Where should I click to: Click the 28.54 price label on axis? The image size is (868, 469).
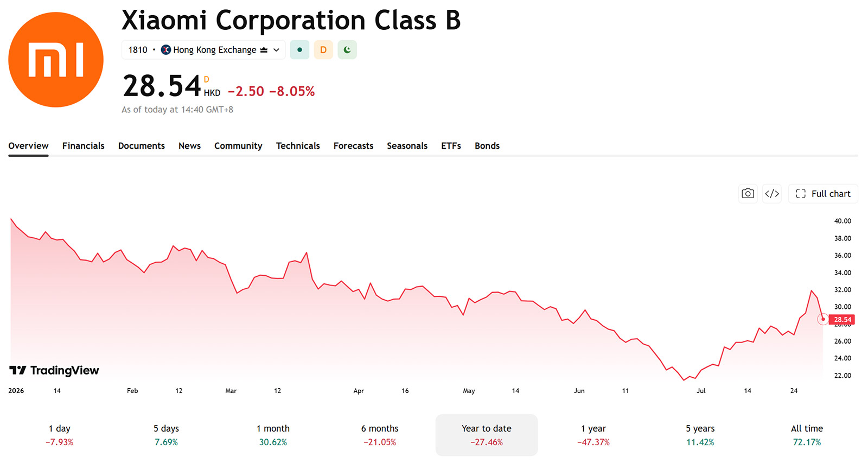[842, 320]
